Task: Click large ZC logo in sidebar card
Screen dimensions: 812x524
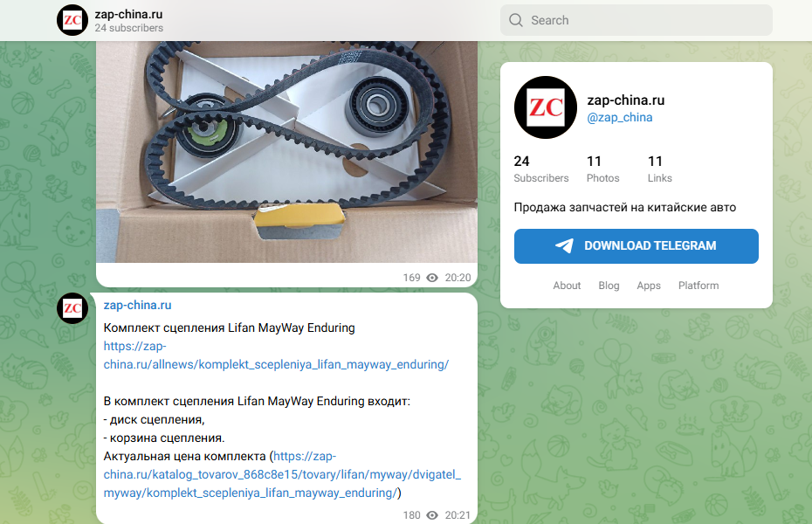Action: coord(546,107)
